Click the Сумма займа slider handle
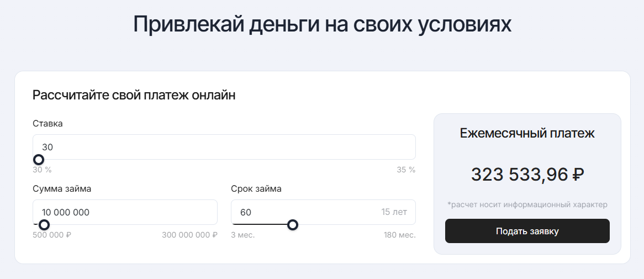The image size is (644, 279). [44, 225]
